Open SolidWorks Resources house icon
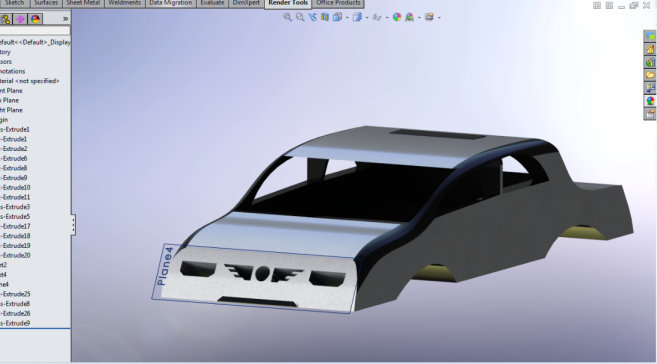The width and height of the screenshot is (657, 364). point(650,49)
